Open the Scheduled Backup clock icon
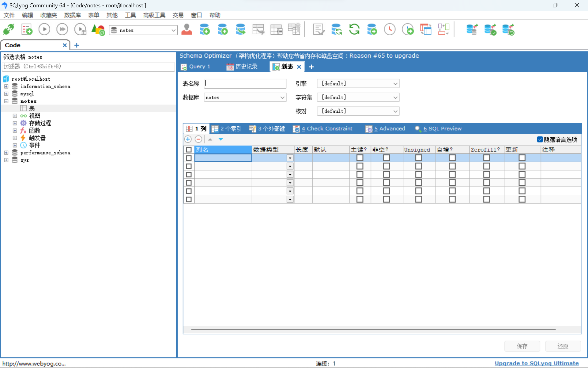 [390, 30]
